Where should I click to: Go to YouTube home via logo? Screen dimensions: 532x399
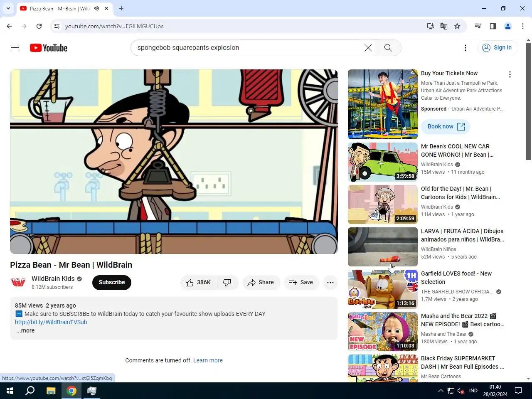pyautogui.click(x=49, y=48)
